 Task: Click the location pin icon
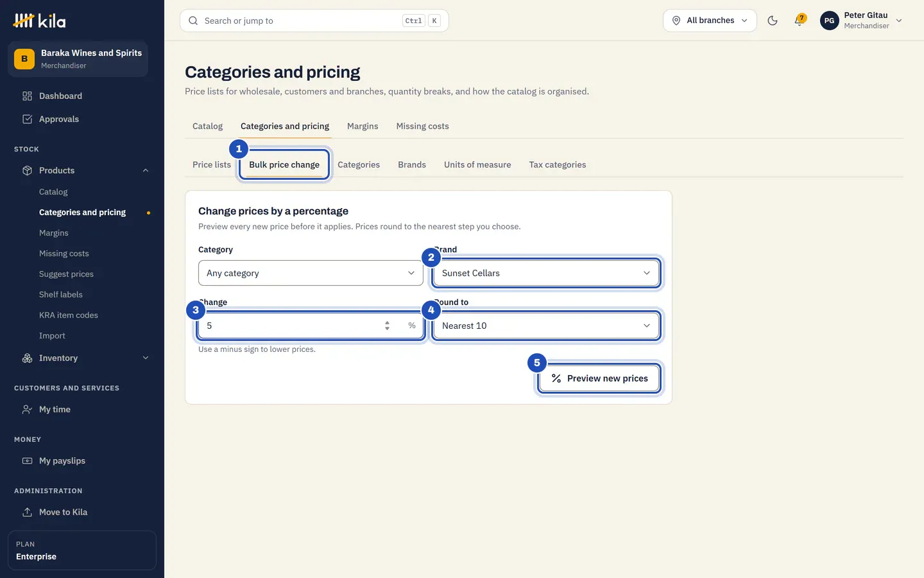(676, 21)
